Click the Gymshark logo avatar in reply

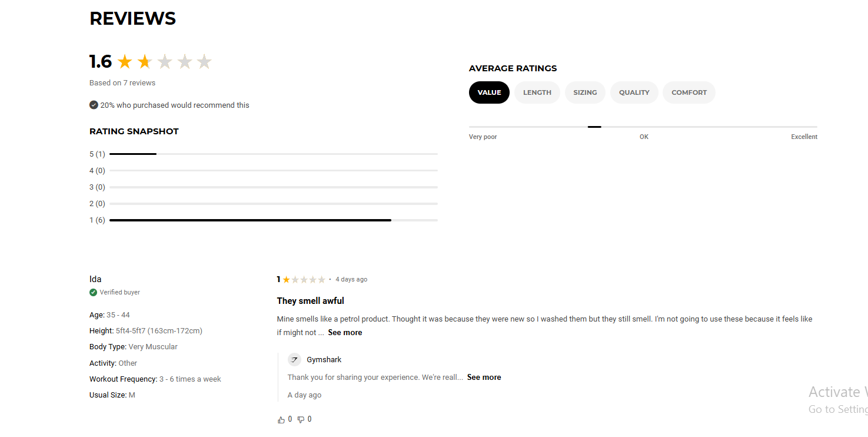294,359
